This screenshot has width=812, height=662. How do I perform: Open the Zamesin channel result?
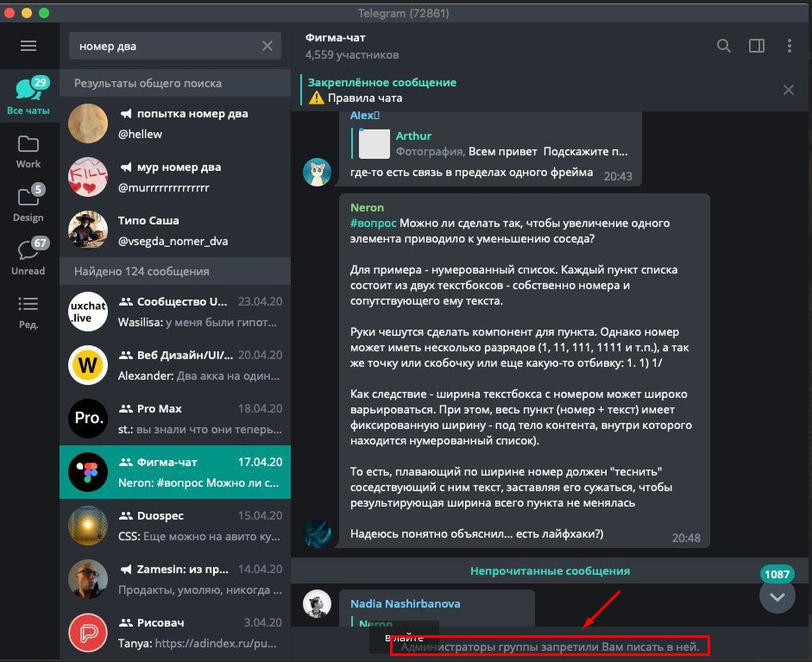click(x=175, y=578)
